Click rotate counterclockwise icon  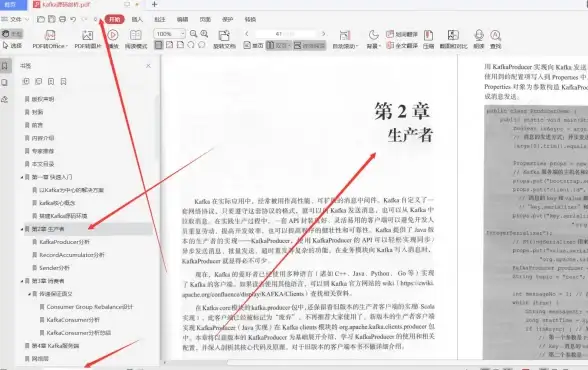(x=191, y=45)
